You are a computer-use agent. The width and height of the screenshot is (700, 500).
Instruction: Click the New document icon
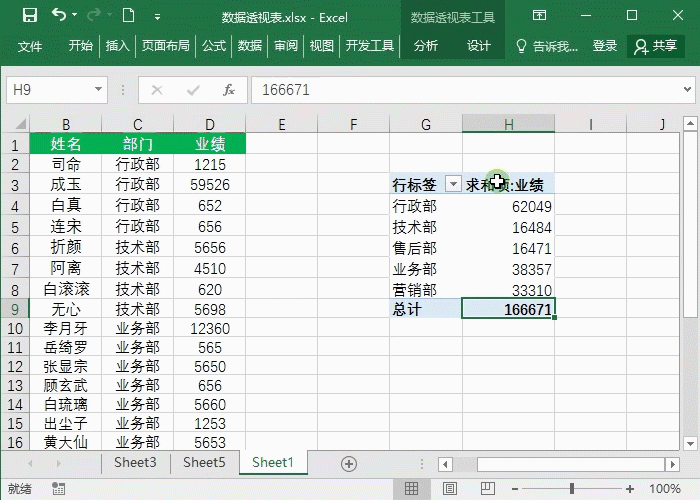tap(129, 16)
